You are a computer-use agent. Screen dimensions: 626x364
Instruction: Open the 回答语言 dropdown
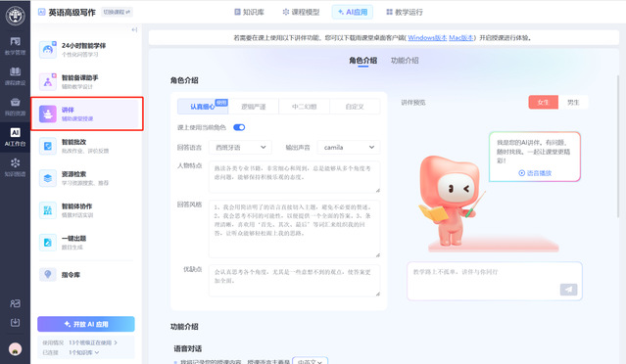(241, 147)
